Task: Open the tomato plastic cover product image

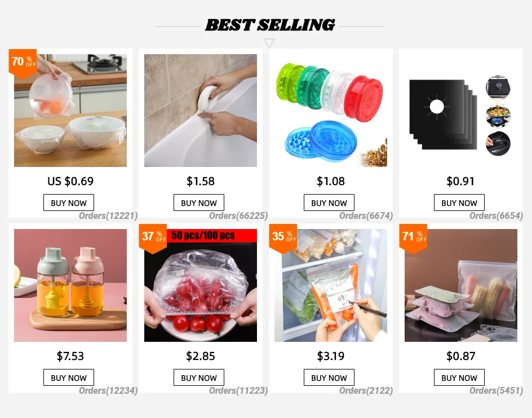Action: 201,285
